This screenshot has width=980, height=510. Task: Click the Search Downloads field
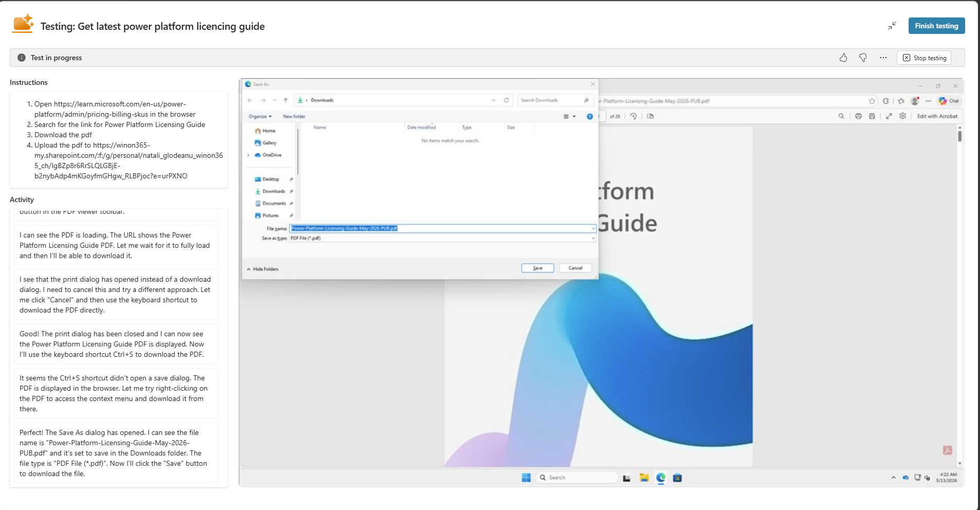(x=556, y=100)
